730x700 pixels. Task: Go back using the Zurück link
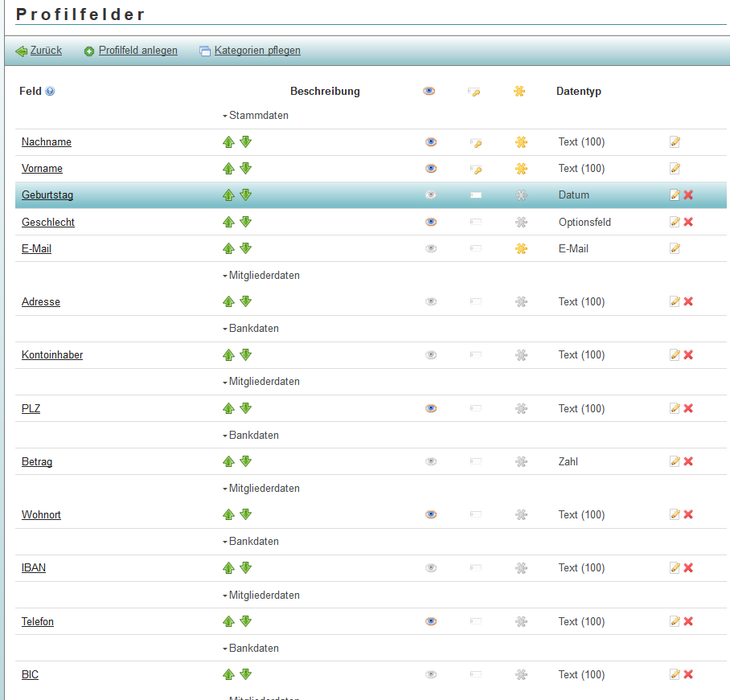(x=45, y=51)
